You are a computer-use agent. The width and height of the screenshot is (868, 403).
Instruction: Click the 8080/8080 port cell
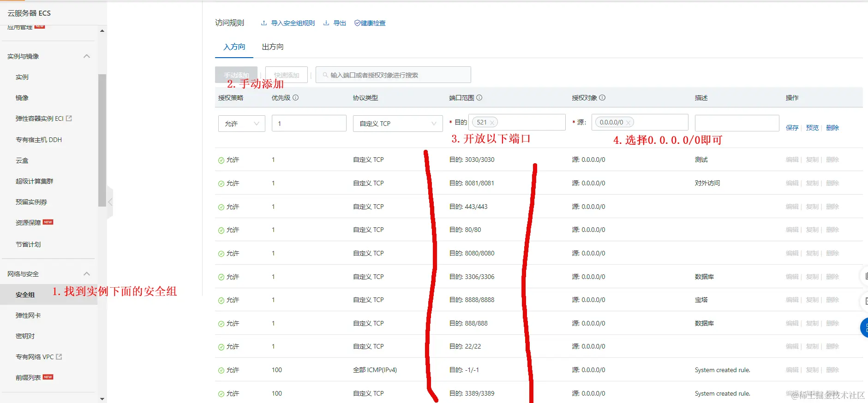coord(472,253)
